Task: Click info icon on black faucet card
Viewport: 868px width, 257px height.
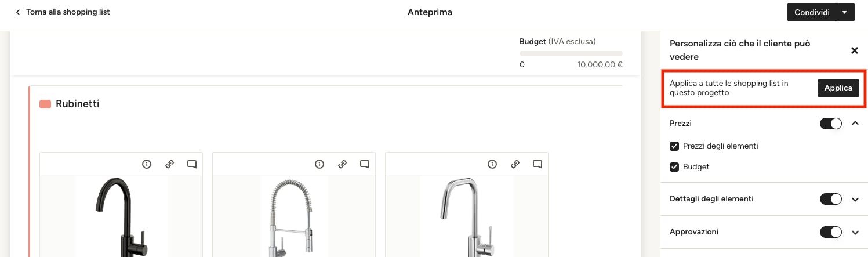Action: 147,164
